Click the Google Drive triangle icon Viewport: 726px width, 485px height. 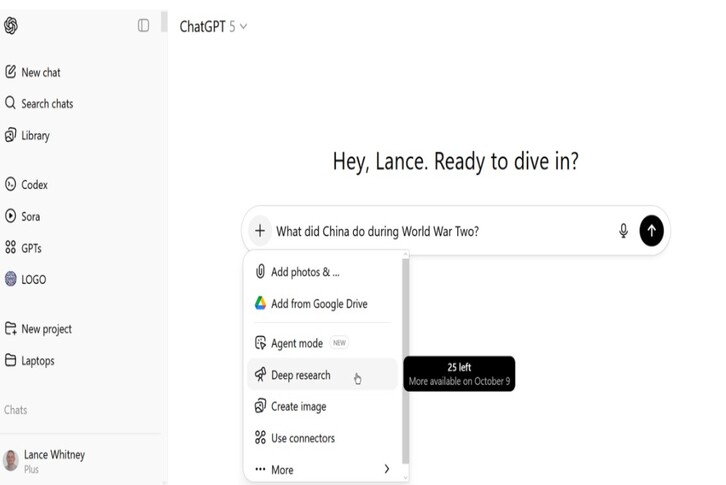point(260,303)
